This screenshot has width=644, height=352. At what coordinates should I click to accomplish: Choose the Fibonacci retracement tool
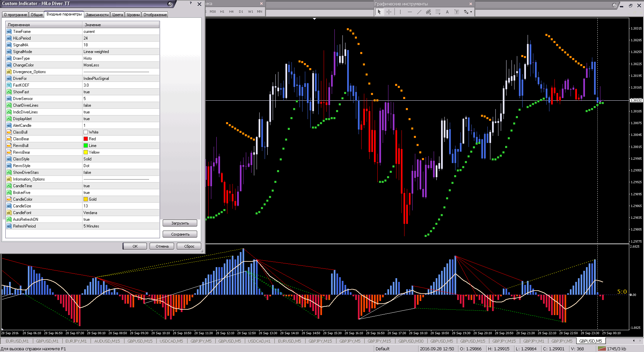438,12
